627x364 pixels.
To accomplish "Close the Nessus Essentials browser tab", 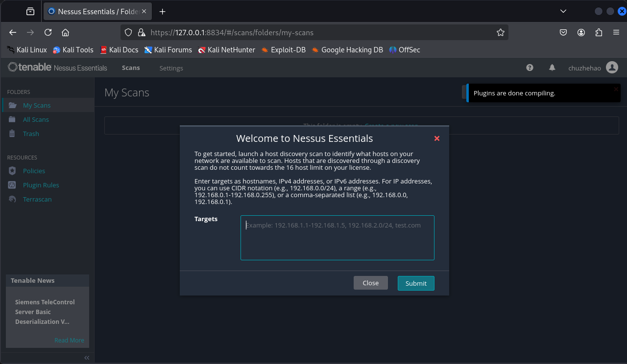I will (x=144, y=11).
